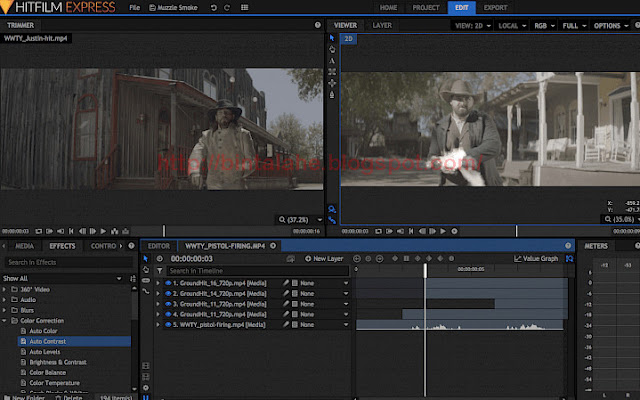The image size is (640, 400).
Task: Click in Search in Effects field
Action: click(69, 262)
